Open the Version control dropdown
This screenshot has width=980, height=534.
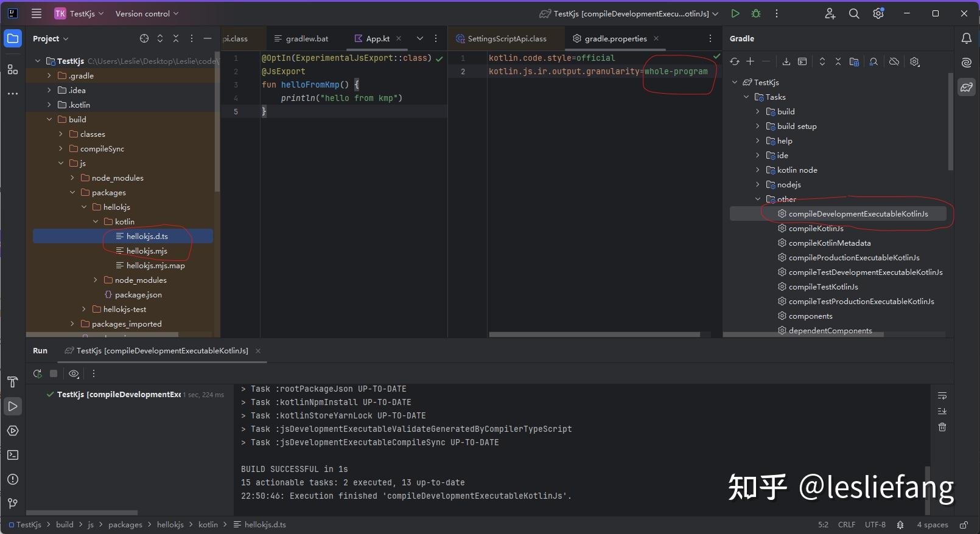pos(147,13)
